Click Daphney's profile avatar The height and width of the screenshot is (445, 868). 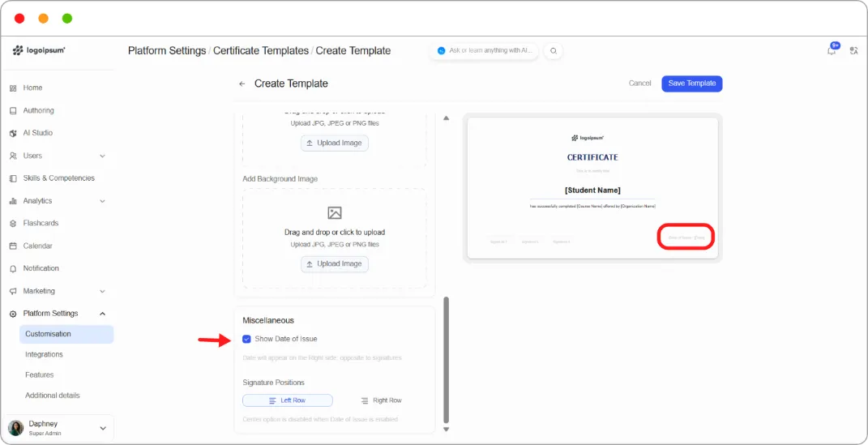[15, 428]
